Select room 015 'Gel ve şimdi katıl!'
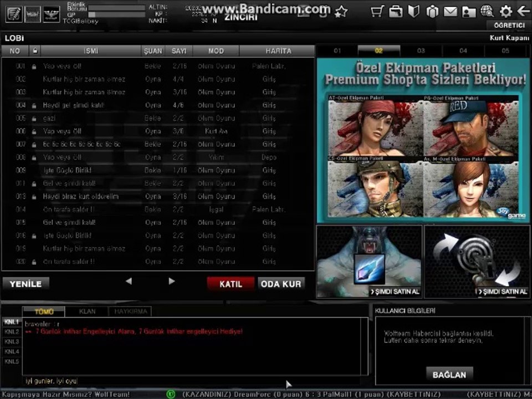Image resolution: width=532 pixels, height=399 pixels. [158, 223]
